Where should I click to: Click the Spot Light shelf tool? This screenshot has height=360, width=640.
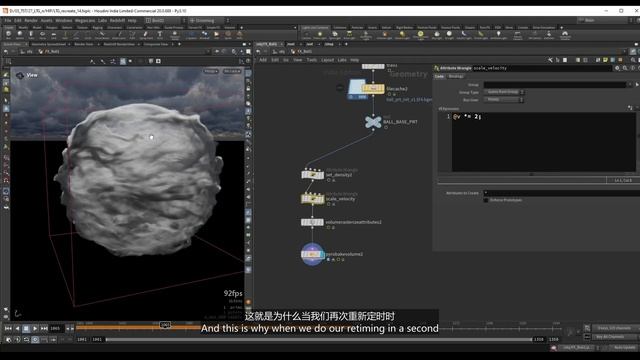click(335, 35)
